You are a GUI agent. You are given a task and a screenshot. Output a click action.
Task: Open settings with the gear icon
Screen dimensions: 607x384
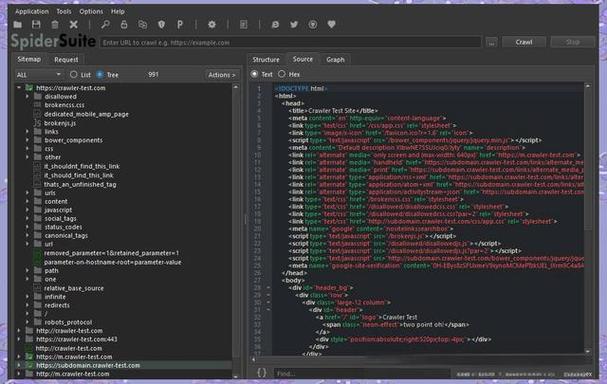coord(212,25)
